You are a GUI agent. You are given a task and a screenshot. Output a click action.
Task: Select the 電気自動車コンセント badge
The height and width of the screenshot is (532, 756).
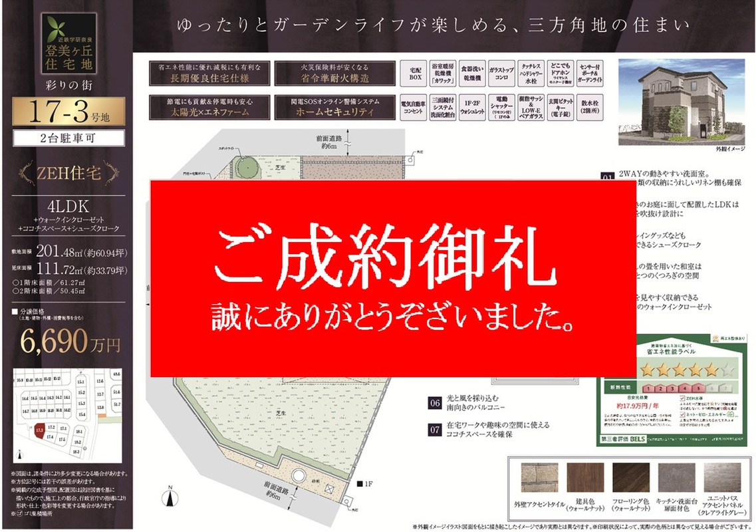coord(415,108)
